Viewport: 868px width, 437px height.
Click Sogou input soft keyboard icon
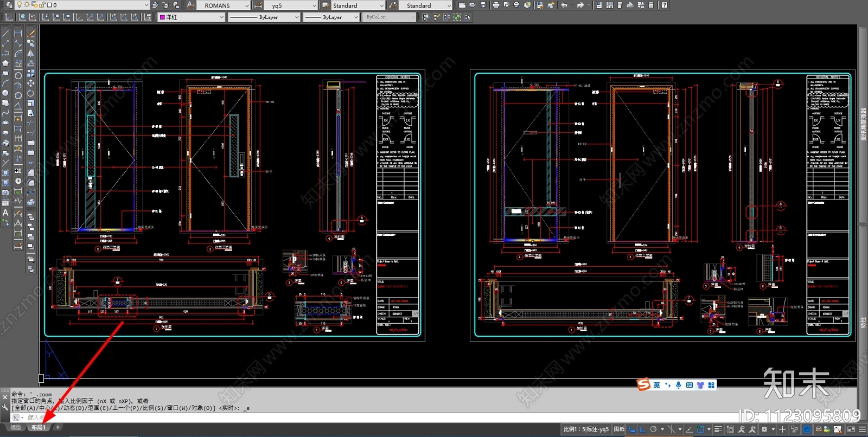coord(690,385)
